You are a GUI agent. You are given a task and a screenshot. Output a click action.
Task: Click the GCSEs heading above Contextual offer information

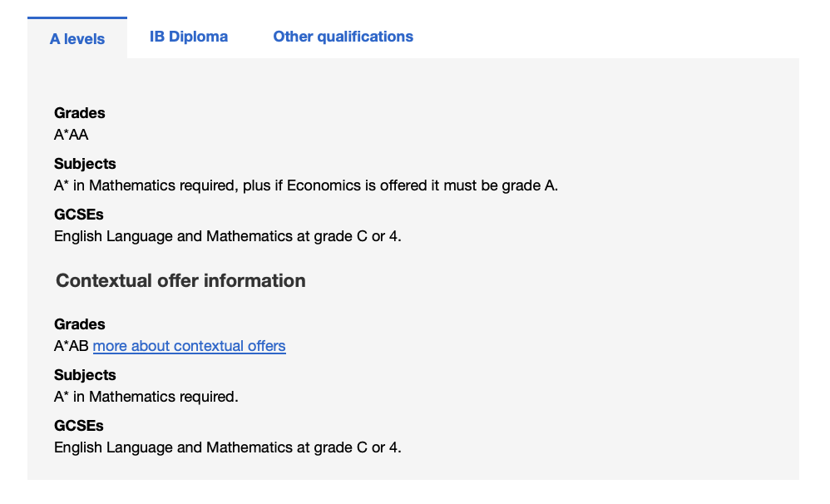coord(79,215)
